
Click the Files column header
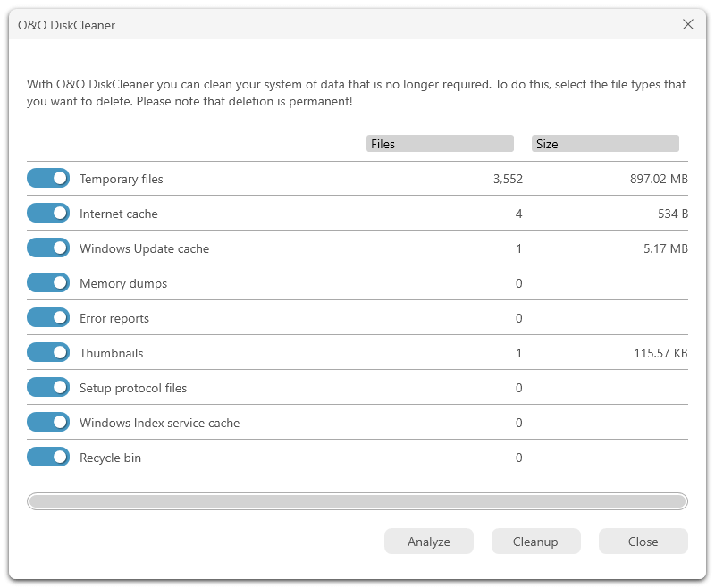[440, 144]
